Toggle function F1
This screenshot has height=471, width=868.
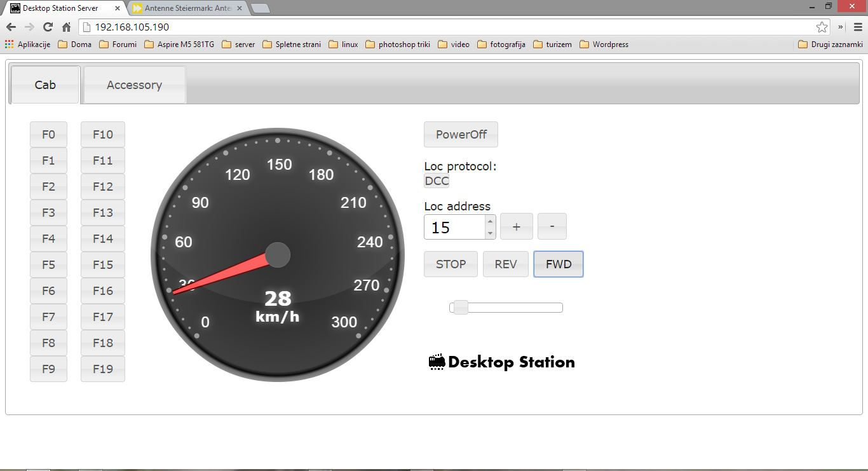[x=48, y=161]
